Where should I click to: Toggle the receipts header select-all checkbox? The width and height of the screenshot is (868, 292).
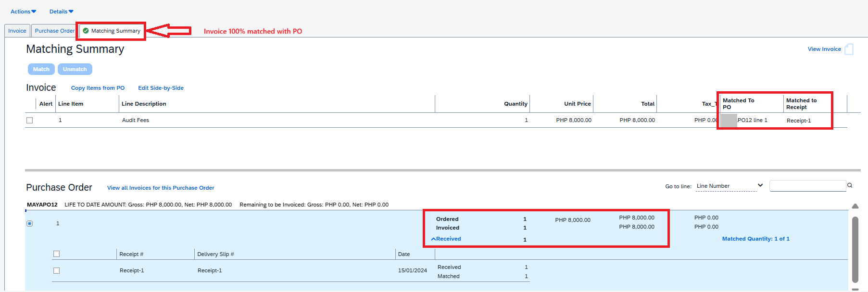pyautogui.click(x=57, y=254)
